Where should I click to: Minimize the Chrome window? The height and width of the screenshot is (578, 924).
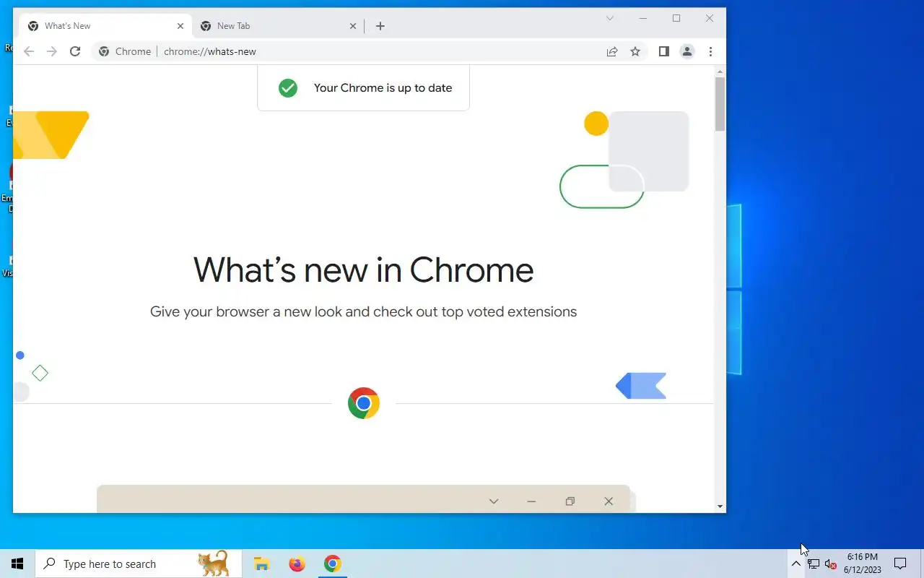coord(643,18)
